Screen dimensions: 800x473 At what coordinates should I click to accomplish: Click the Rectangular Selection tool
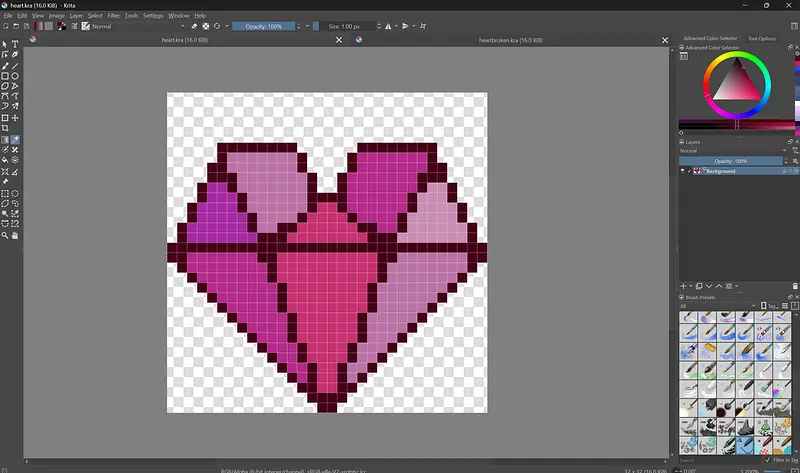5,194
